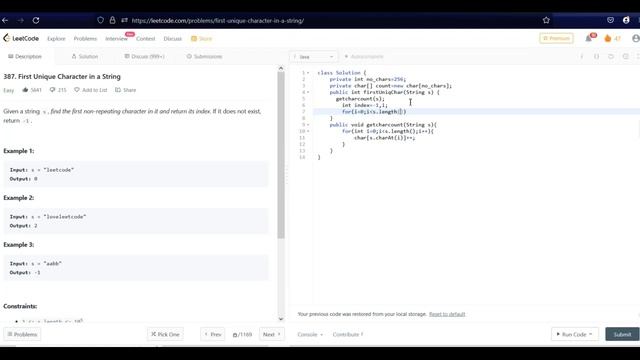Viewport: 640px width, 360px height.
Task: Open the padlock site security icon
Action: (112, 20)
